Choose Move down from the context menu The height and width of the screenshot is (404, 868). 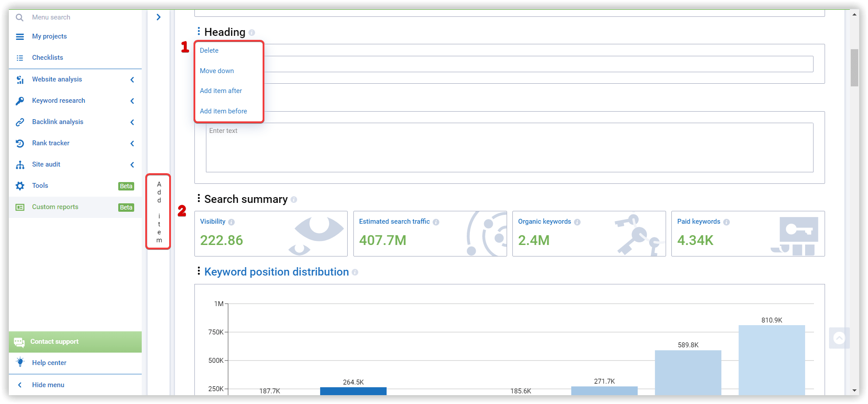217,71
